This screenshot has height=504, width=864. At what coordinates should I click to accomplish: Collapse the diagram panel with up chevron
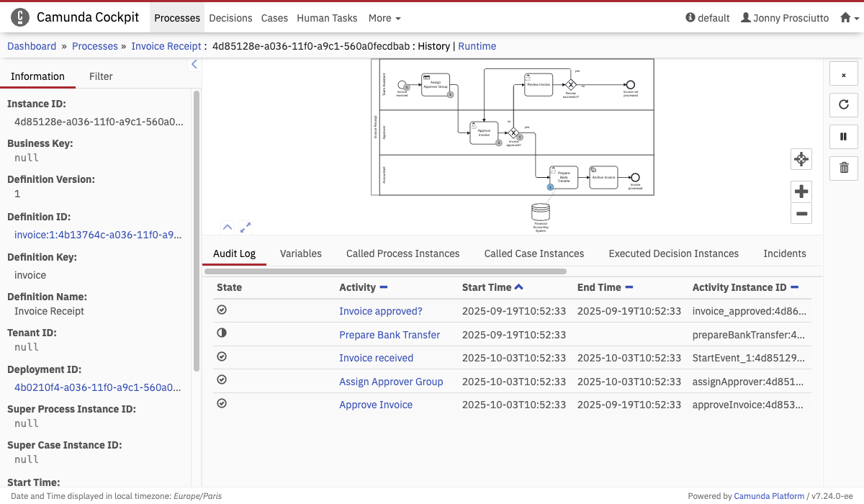228,227
